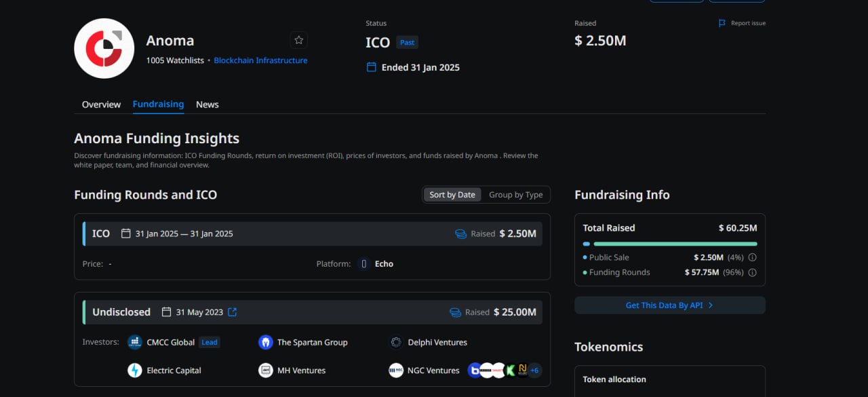
Task: Open the Blockchain Infrastructure category link
Action: click(x=260, y=60)
